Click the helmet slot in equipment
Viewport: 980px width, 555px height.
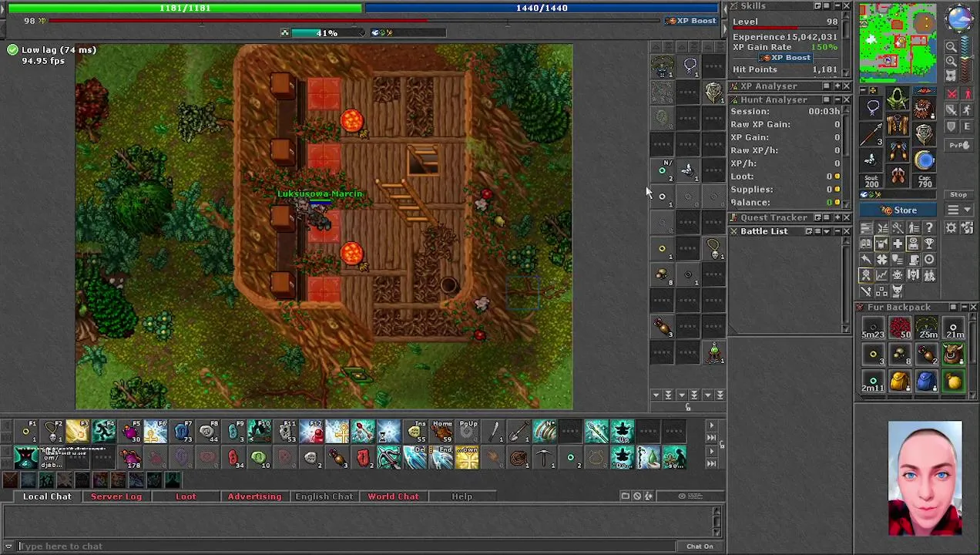tap(898, 99)
